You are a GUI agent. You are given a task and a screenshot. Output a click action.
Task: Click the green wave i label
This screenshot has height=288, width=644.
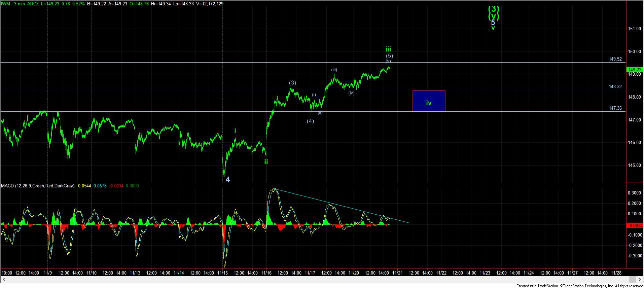point(235,131)
